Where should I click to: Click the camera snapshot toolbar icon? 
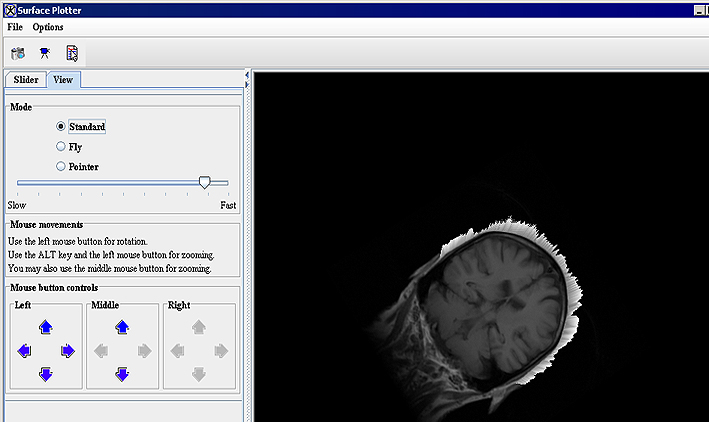click(18, 53)
